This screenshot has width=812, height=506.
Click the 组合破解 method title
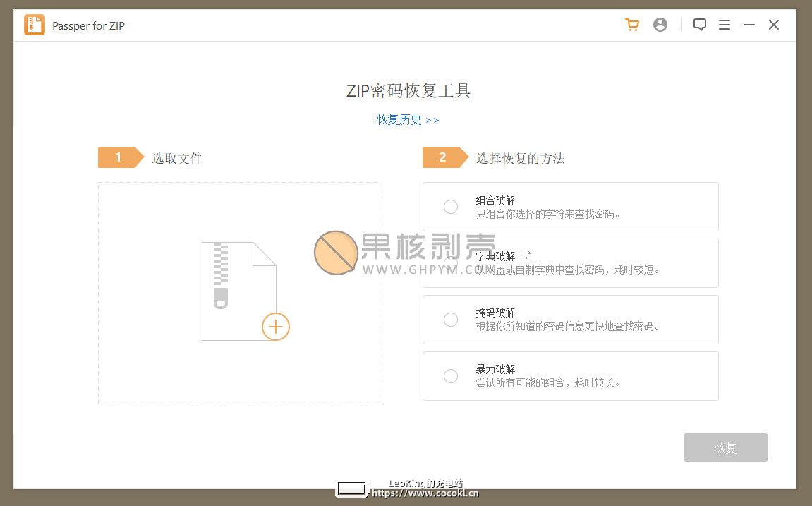(x=495, y=200)
